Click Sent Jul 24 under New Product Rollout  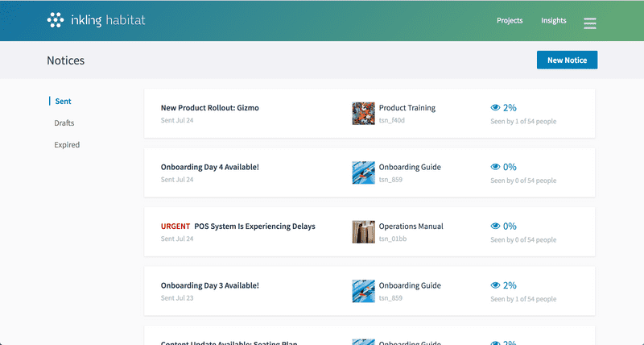coord(177,120)
